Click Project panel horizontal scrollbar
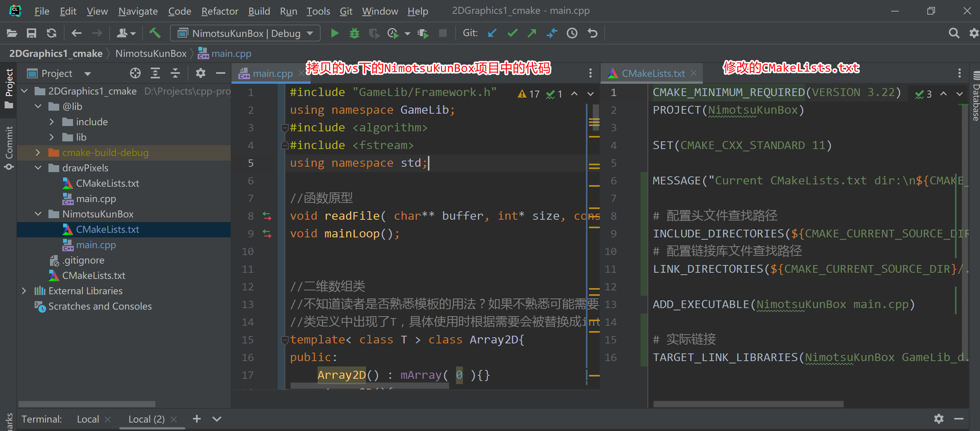This screenshot has height=431, width=980. click(87, 404)
